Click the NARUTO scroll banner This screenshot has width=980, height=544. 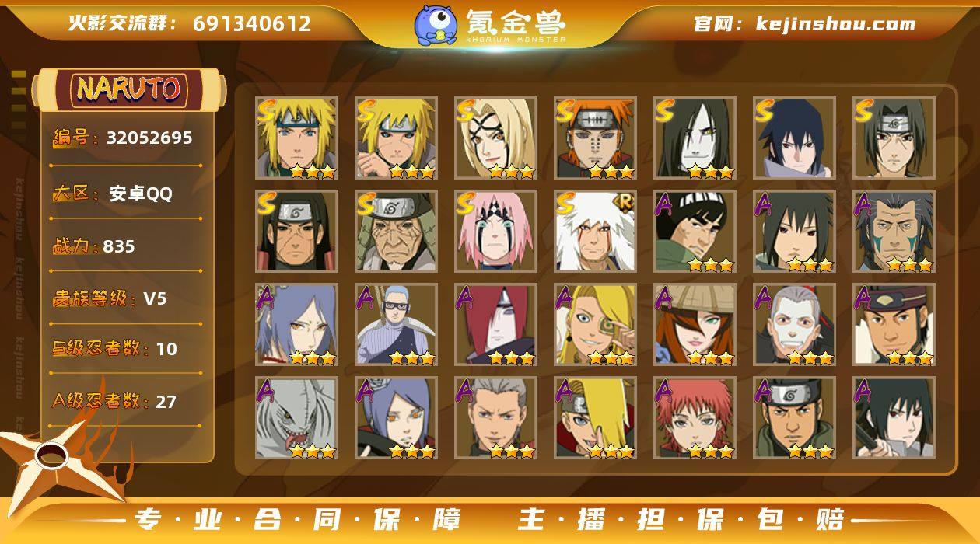pyautogui.click(x=129, y=89)
